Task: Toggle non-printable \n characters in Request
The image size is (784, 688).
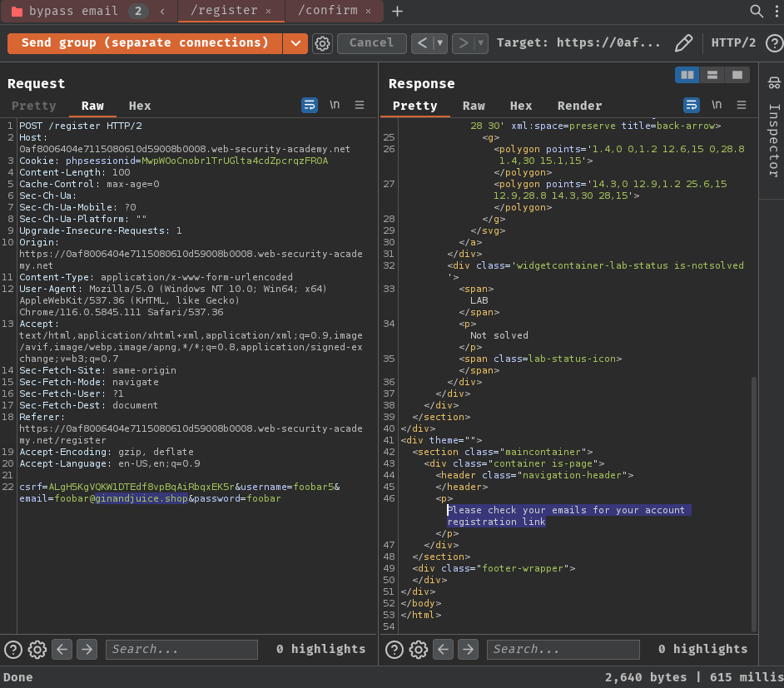Action: 335,105
